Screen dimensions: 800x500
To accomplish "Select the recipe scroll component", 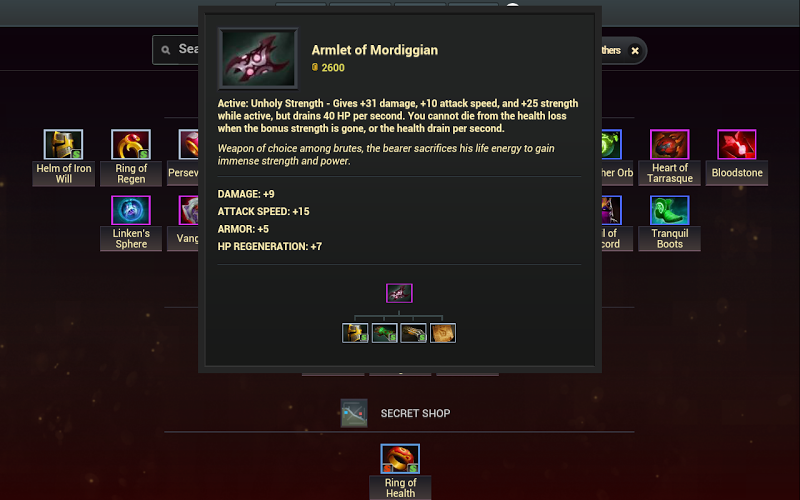I will click(443, 333).
